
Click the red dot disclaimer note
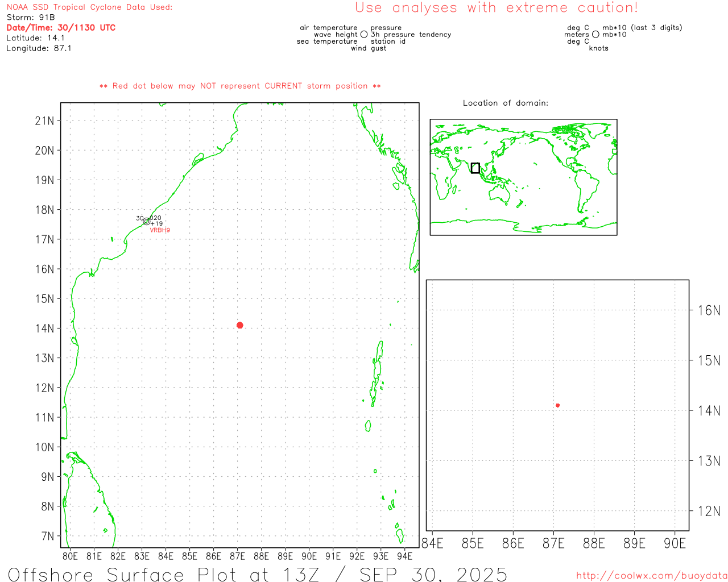239,86
